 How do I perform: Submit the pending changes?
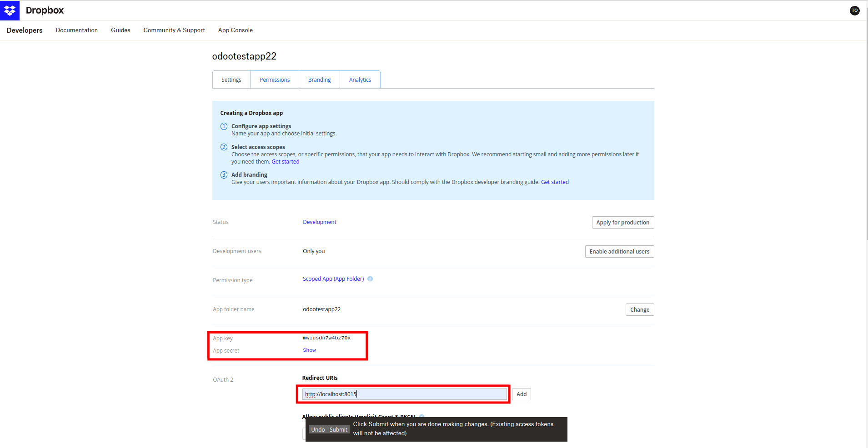click(x=339, y=430)
